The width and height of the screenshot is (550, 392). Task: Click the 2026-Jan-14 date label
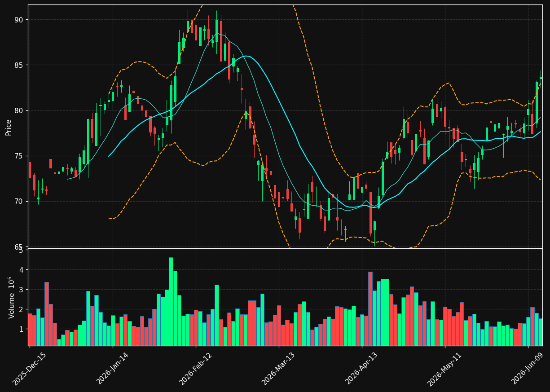tap(113, 369)
